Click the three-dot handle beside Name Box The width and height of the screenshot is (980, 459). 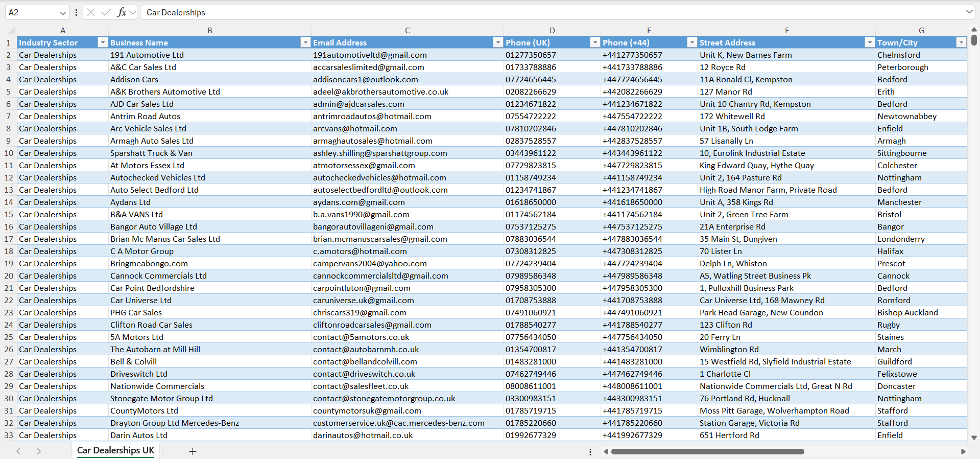coord(76,12)
